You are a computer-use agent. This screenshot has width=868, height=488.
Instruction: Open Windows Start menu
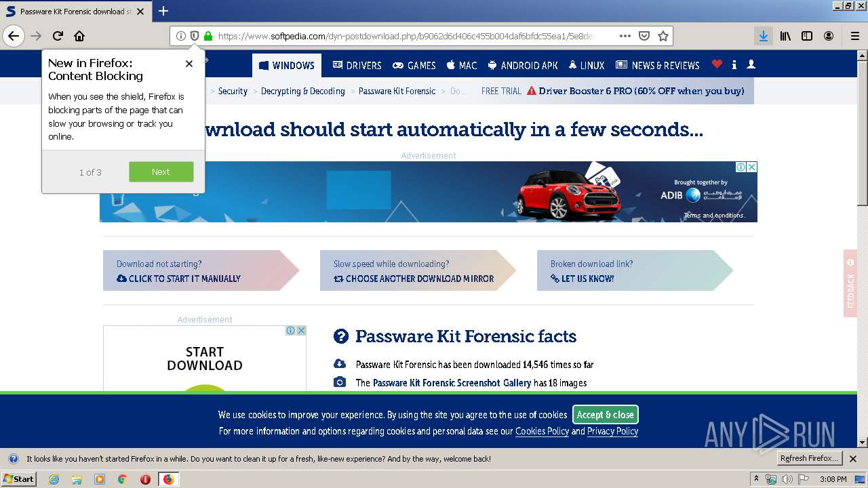click(18, 479)
